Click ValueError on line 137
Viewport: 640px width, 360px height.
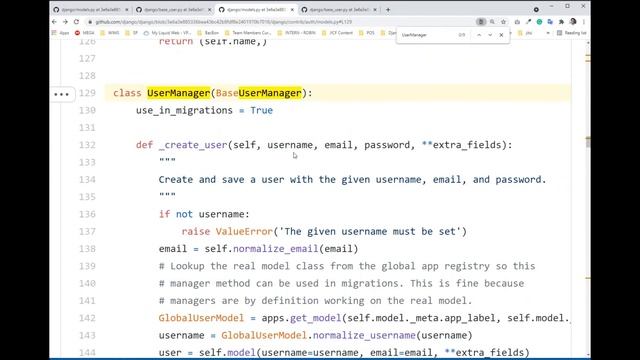244,231
